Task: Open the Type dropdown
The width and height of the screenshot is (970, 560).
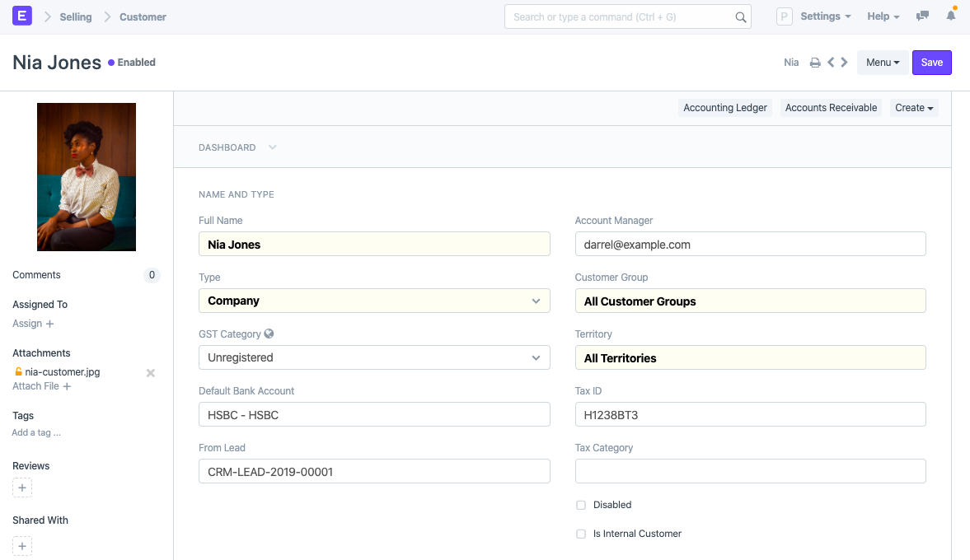Action: [x=374, y=301]
